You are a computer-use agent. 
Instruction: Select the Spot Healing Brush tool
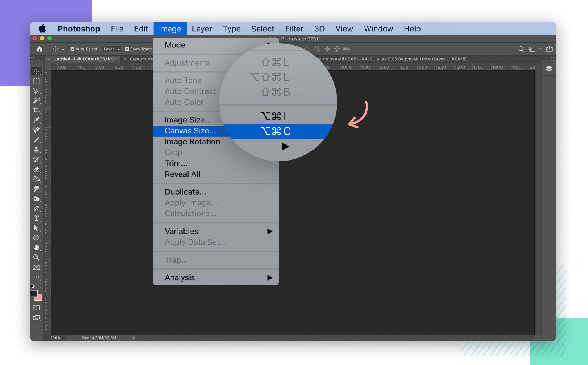(36, 130)
